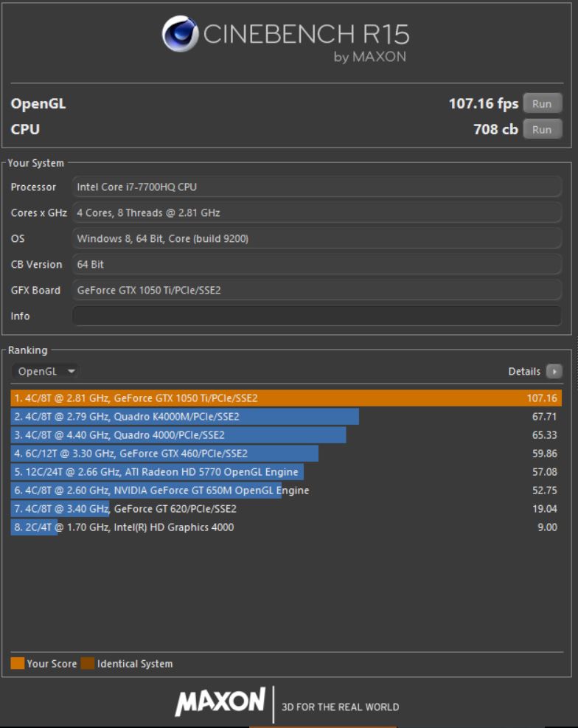Select ranking row 2 Quadro K4000M
This screenshot has height=728, width=578.
pos(286,417)
